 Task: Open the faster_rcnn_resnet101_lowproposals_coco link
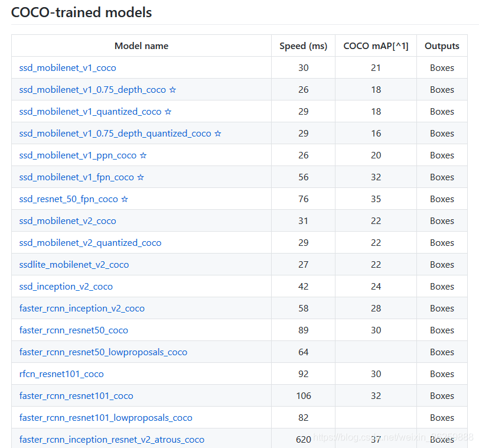coord(106,418)
